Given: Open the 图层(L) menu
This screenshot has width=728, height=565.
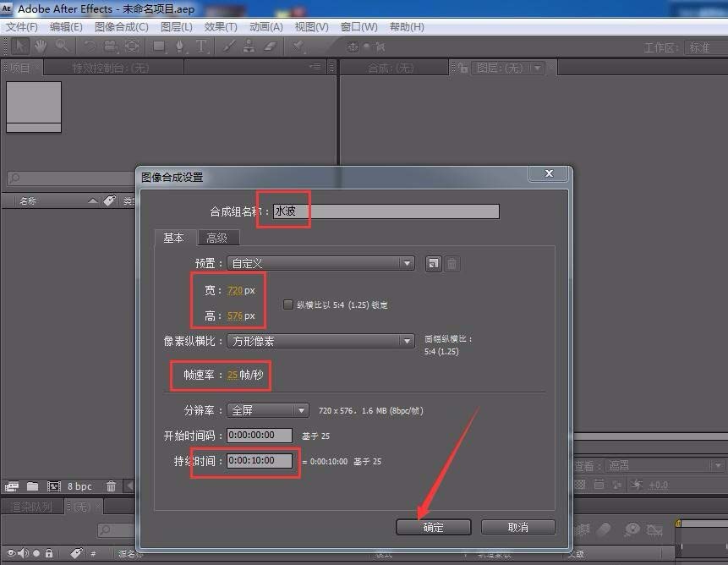Looking at the screenshot, I should pos(177,27).
